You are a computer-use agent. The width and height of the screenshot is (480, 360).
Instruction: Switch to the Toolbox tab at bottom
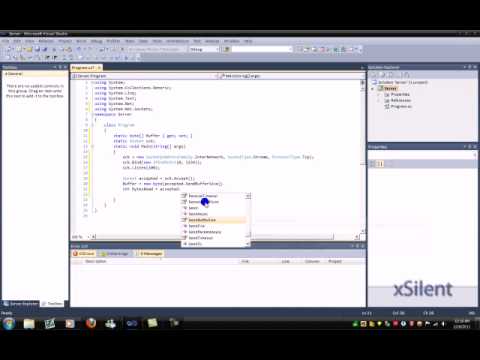point(53,304)
